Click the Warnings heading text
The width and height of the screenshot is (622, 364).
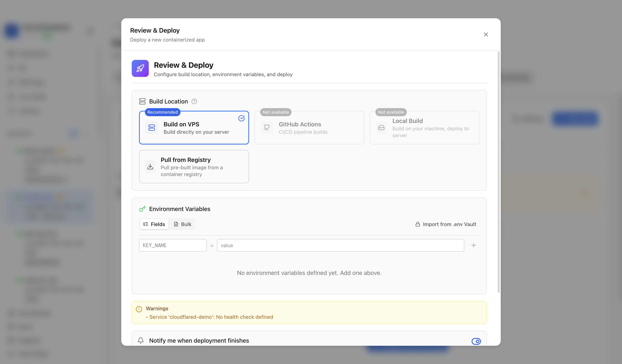157,309
